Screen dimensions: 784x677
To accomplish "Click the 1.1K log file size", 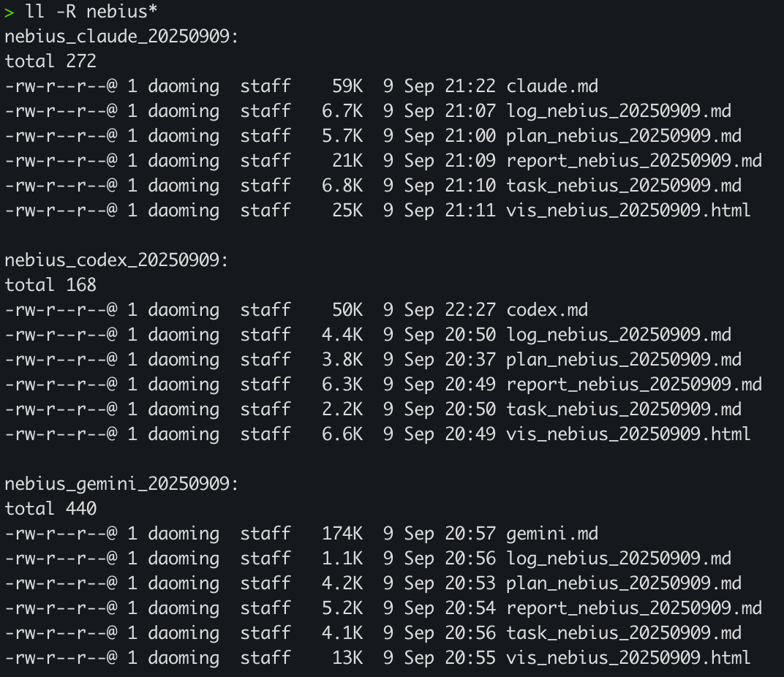I will pos(342,559).
